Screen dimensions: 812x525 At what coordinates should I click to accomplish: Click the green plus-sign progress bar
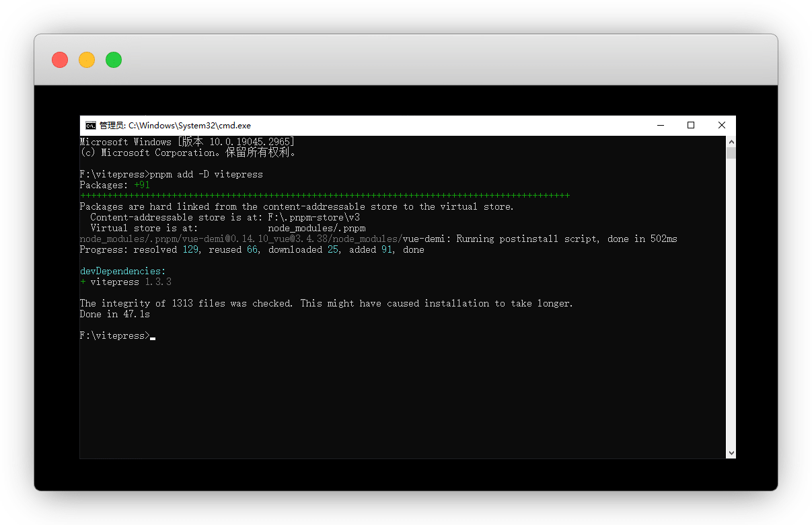[x=324, y=196]
